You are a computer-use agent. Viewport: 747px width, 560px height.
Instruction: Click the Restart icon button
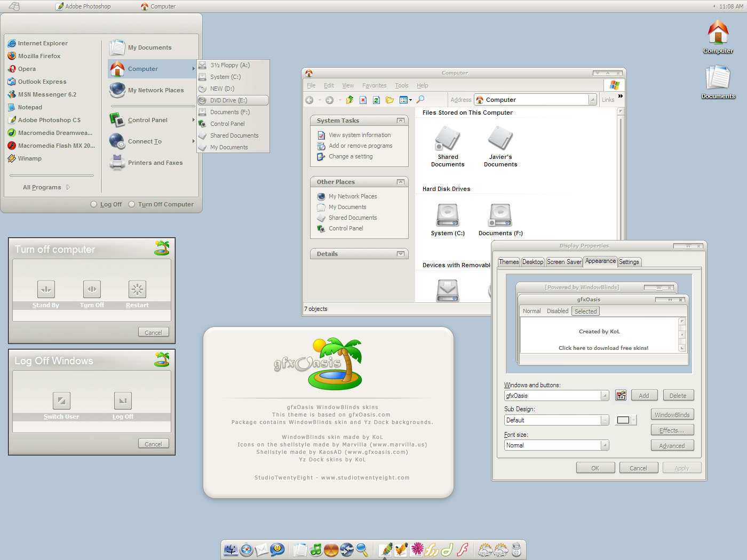137,289
